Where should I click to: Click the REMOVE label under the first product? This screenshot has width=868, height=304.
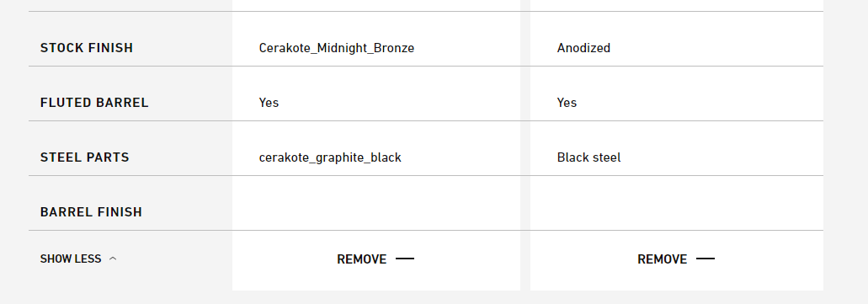tap(361, 259)
